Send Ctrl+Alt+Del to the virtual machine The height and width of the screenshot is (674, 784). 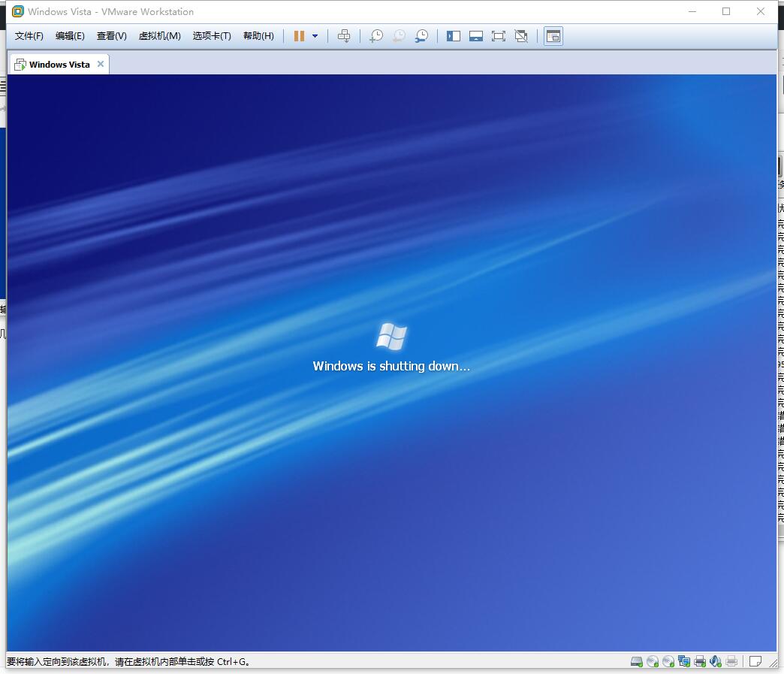click(344, 36)
